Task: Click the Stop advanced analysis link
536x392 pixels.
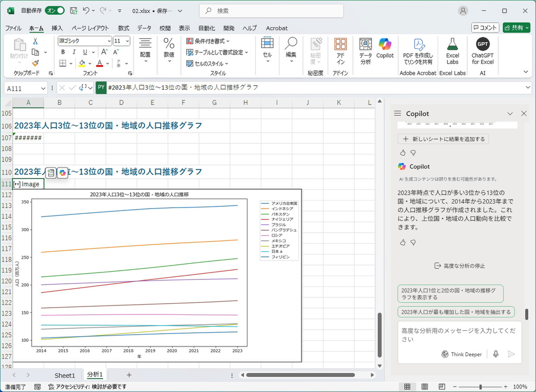Action: point(459,266)
